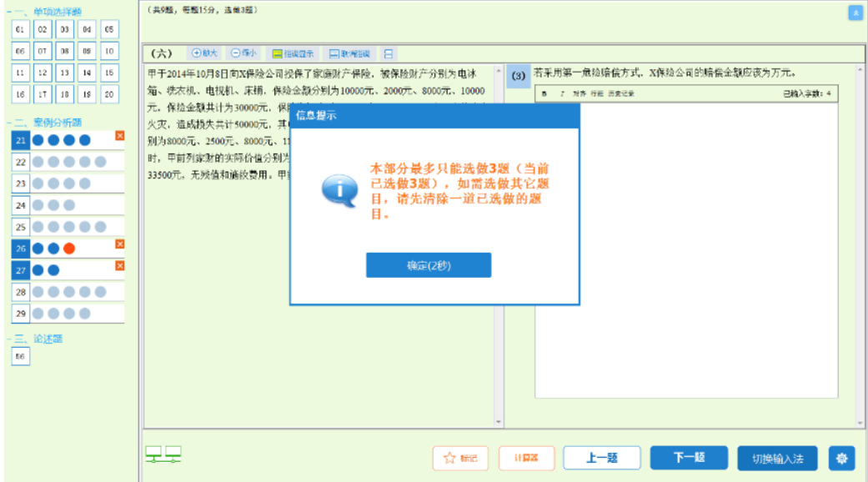Click the yellow highlight display button
This screenshot has width=868, height=482.
pos(293,53)
